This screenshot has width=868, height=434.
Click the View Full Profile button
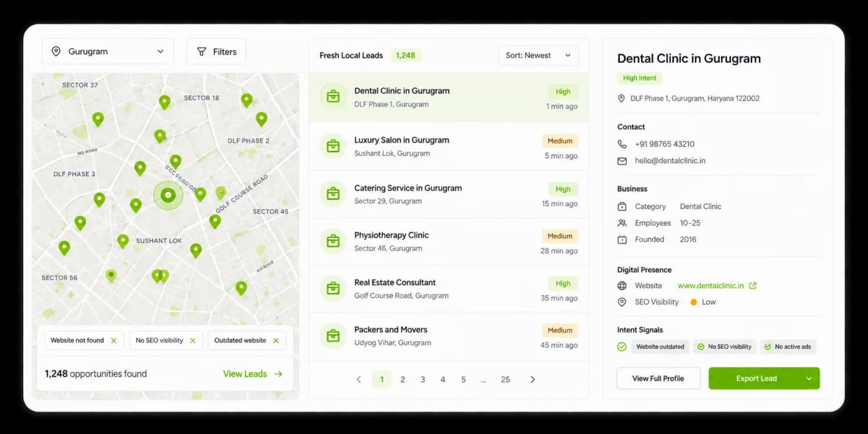658,378
